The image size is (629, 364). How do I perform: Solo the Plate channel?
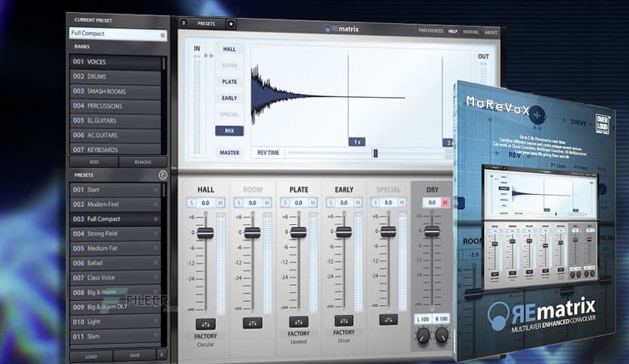[x=285, y=203]
